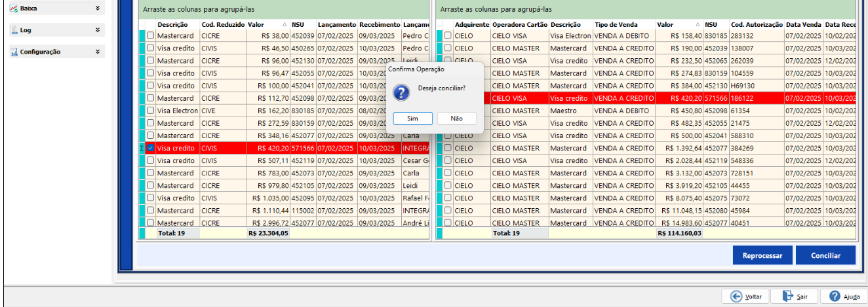Click the Confirma Operação dialog title
The width and height of the screenshot is (868, 307).
pos(416,69)
